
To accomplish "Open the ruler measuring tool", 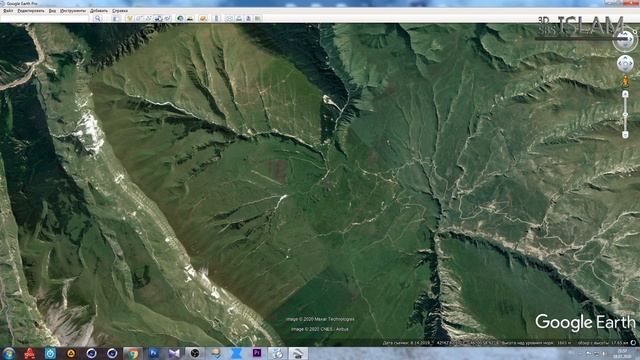I will (216, 18).
